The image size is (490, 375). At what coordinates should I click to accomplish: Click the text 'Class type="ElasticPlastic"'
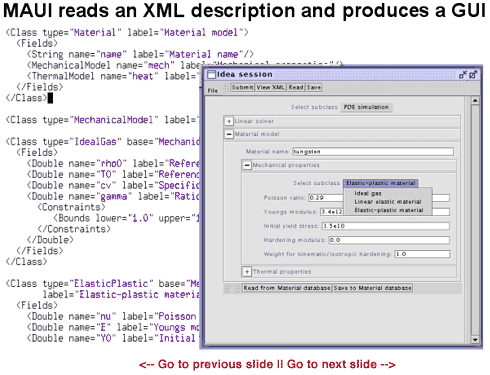pos(82,284)
